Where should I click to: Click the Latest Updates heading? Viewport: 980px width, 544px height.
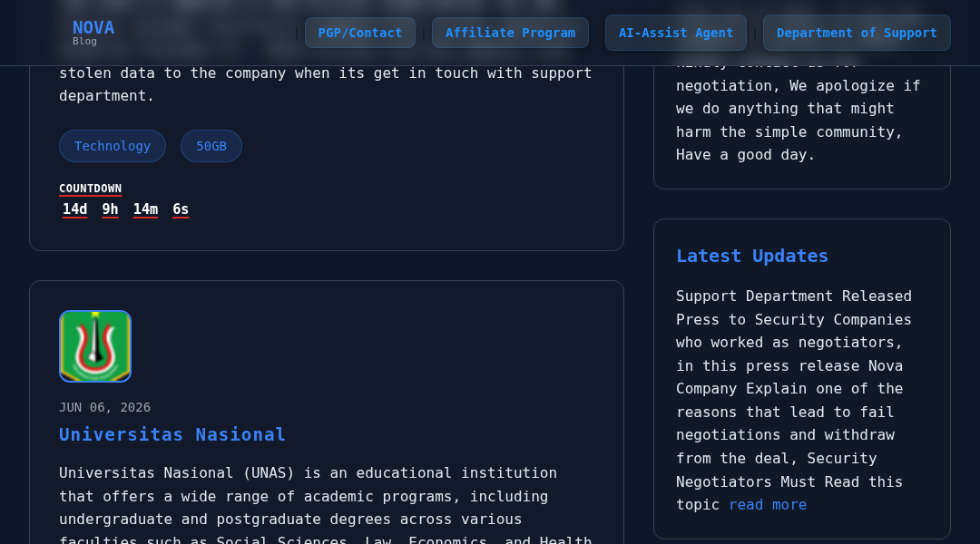(x=752, y=256)
